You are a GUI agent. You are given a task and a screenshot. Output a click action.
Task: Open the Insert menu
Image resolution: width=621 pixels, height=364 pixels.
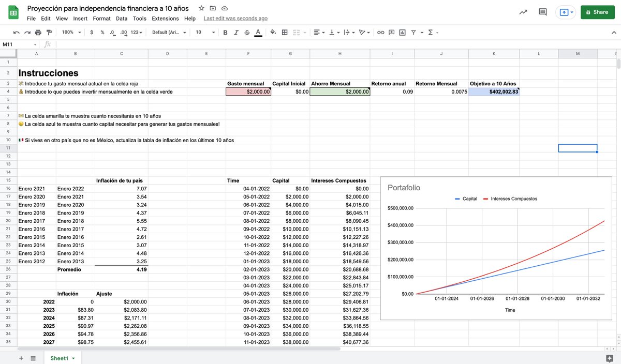(x=80, y=19)
